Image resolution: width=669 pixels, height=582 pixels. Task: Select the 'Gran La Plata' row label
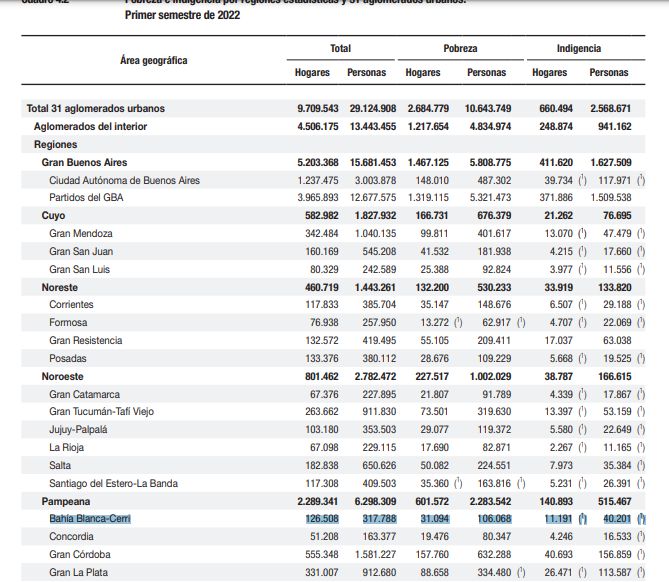(x=79, y=572)
